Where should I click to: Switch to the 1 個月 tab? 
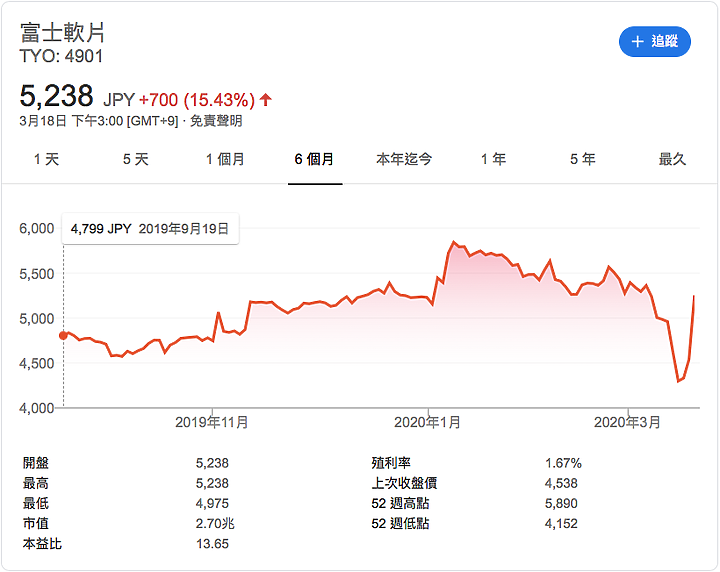pyautogui.click(x=225, y=159)
